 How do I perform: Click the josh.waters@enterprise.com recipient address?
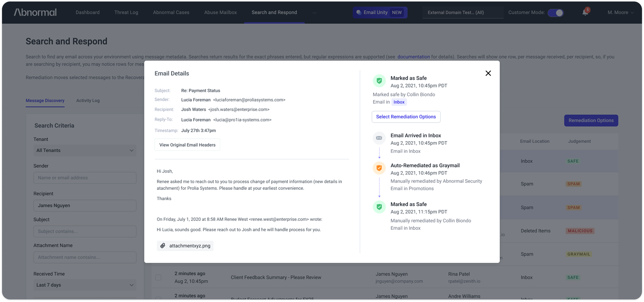pyautogui.click(x=238, y=109)
